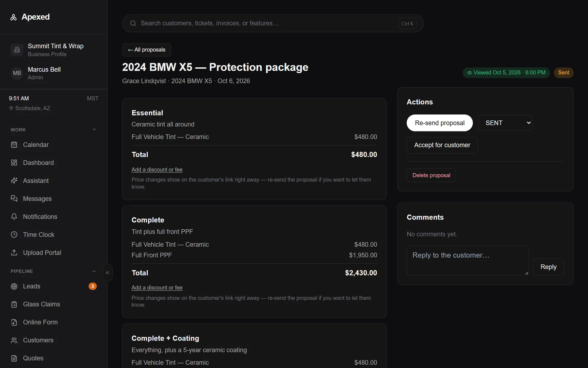Screen dimensions: 588x368
Task: Open the Assistant sparkle icon
Action: [14, 181]
